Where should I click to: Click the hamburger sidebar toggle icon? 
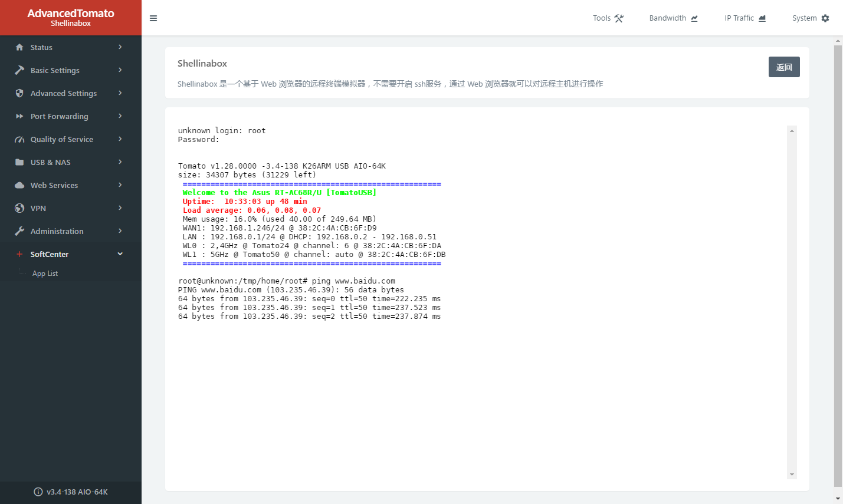153,18
